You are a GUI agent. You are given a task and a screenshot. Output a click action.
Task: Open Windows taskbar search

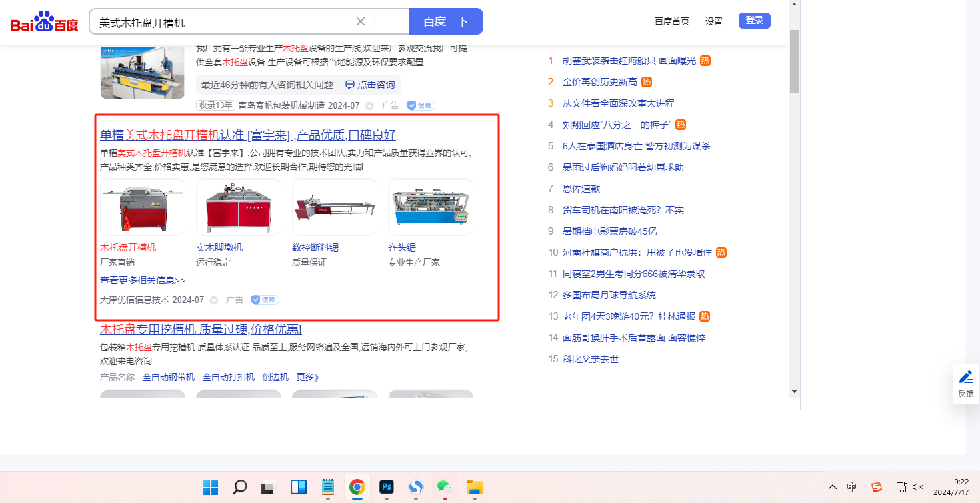coord(240,487)
